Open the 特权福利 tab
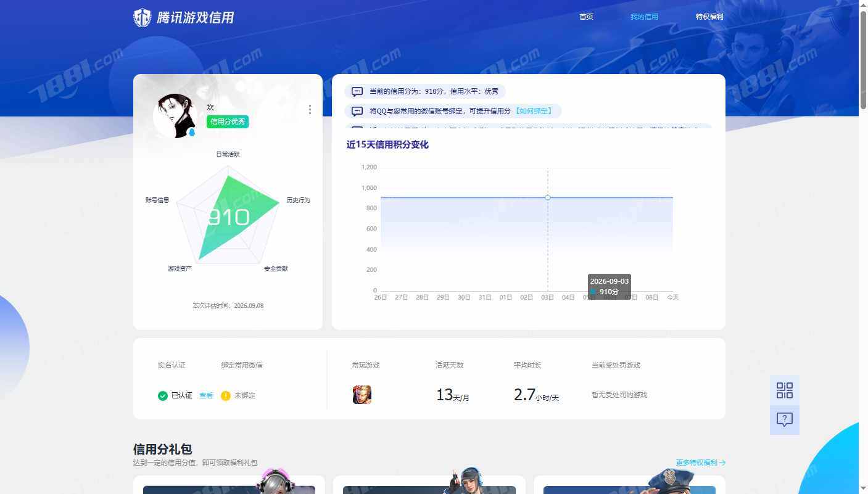The width and height of the screenshot is (868, 494). 709,17
